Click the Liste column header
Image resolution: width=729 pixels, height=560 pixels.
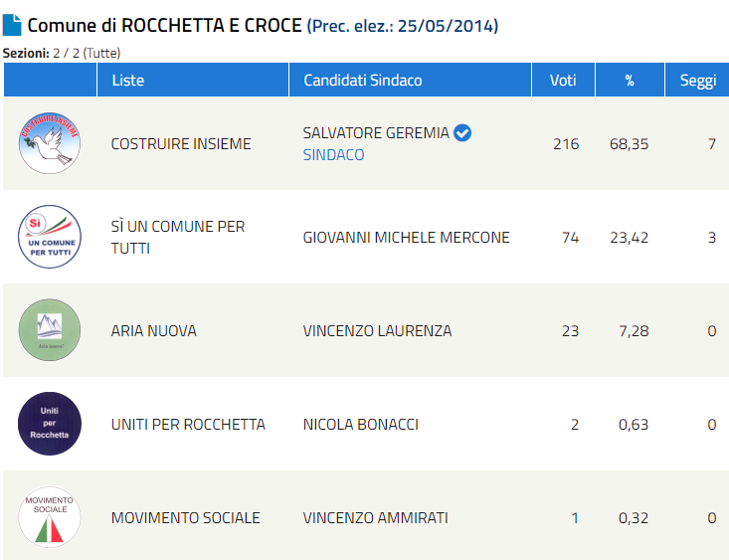128,81
